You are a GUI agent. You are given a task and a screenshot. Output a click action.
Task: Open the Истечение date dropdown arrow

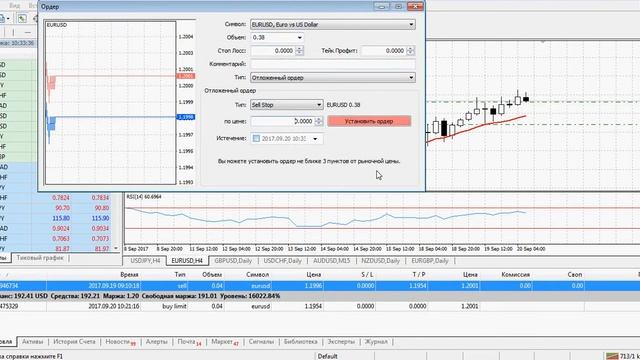pyautogui.click(x=315, y=139)
